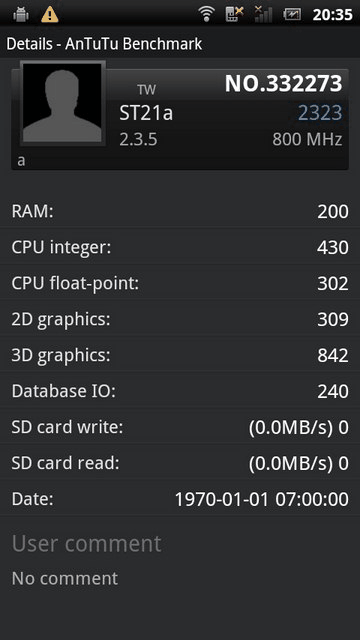Tap the SIM card error icon
The height and width of the screenshot is (640, 360).
[x=234, y=14]
